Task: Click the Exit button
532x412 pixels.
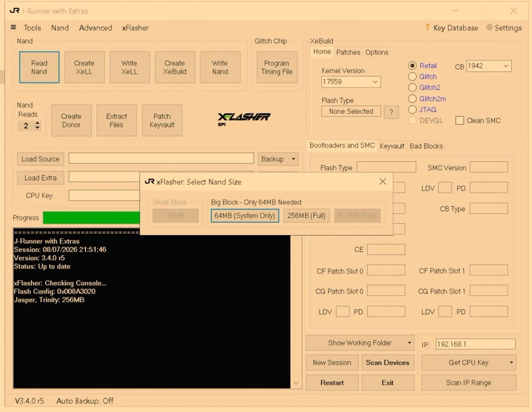Action: [388, 382]
